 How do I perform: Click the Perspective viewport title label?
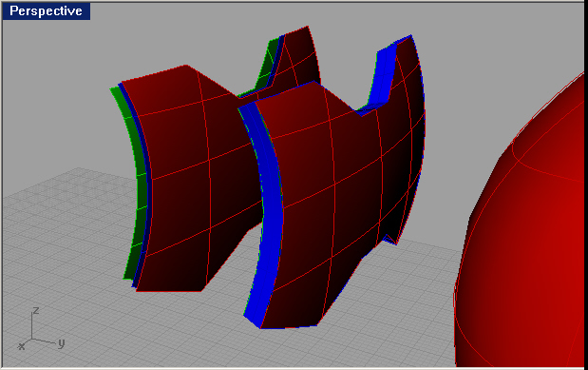click(46, 10)
